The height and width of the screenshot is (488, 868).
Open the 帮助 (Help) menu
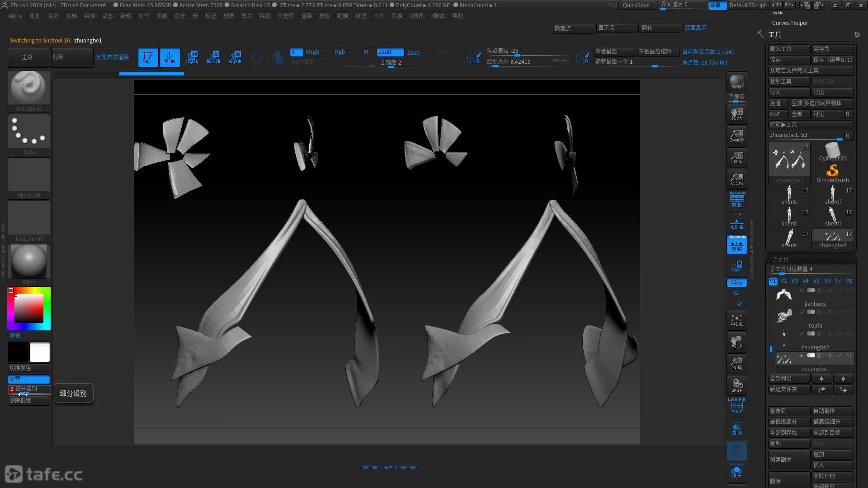point(458,16)
